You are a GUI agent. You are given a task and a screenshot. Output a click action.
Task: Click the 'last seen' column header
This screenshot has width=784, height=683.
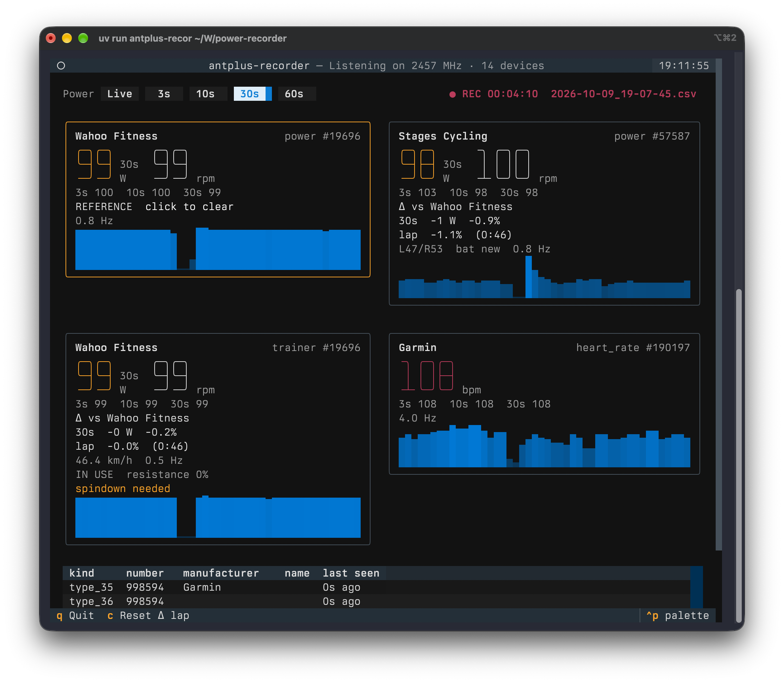[351, 573]
